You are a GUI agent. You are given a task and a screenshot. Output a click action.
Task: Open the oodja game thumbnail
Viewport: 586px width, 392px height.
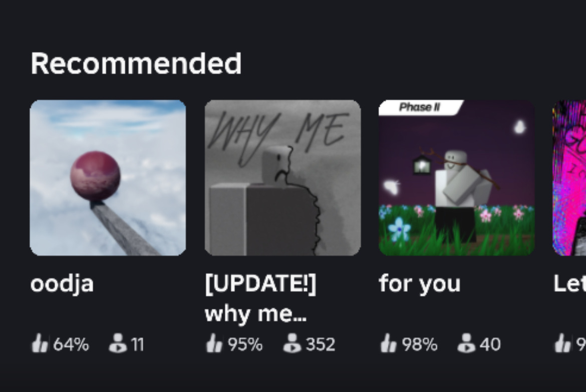pos(108,178)
